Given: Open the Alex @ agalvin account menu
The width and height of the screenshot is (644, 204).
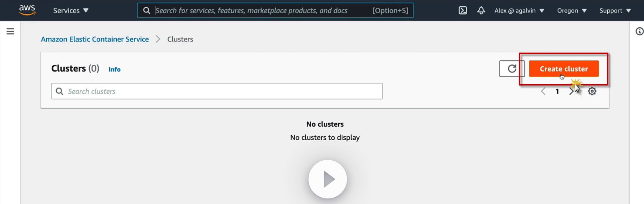Looking at the screenshot, I should (x=519, y=10).
